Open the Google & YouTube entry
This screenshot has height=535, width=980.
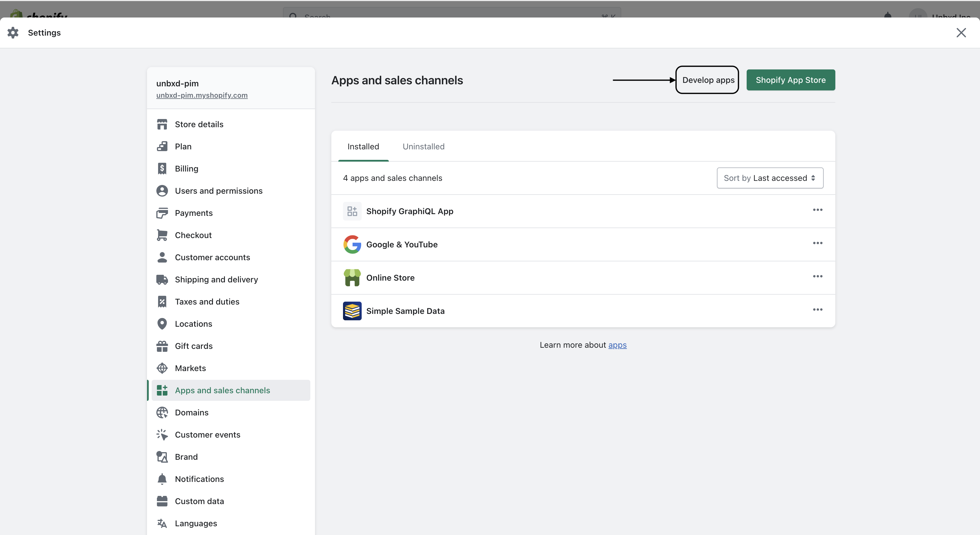point(583,244)
